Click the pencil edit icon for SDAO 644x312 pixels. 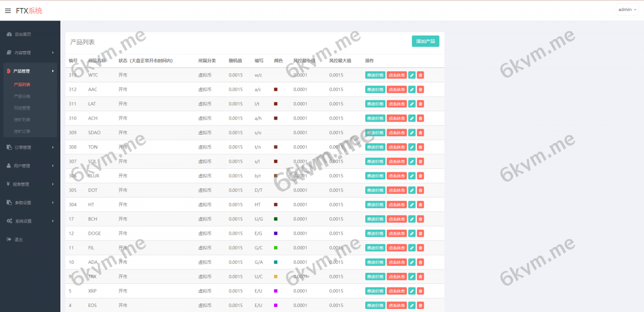point(412,133)
